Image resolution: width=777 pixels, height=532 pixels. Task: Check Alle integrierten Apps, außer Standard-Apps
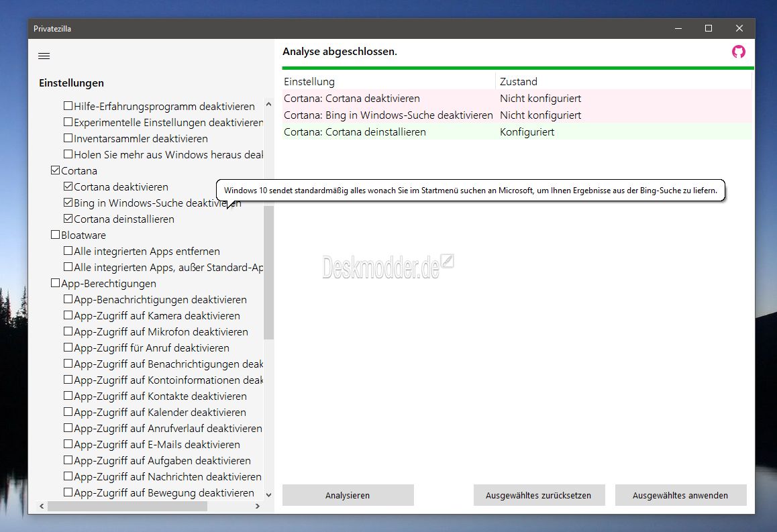[x=68, y=267]
